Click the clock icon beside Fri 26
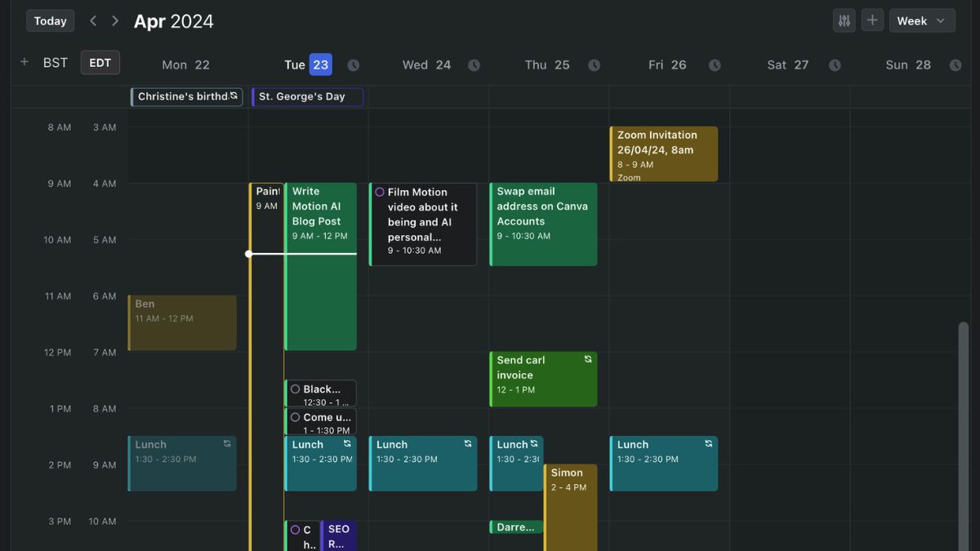This screenshot has width=980, height=551. pos(715,64)
